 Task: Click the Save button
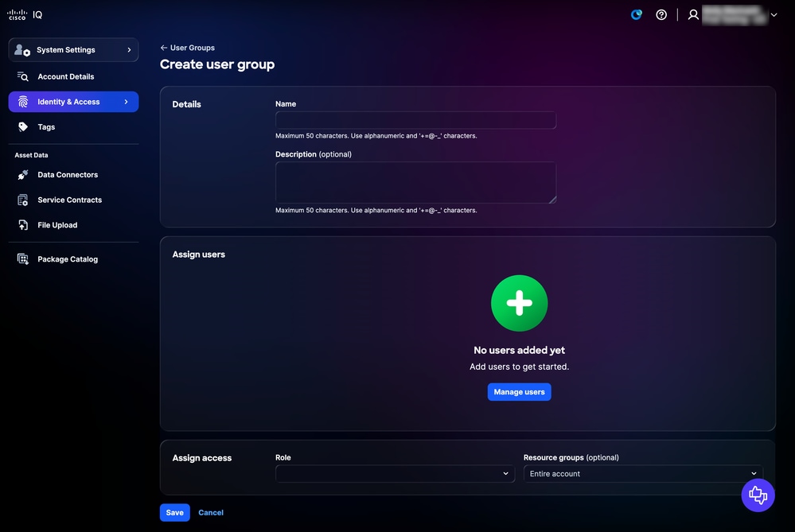(175, 512)
